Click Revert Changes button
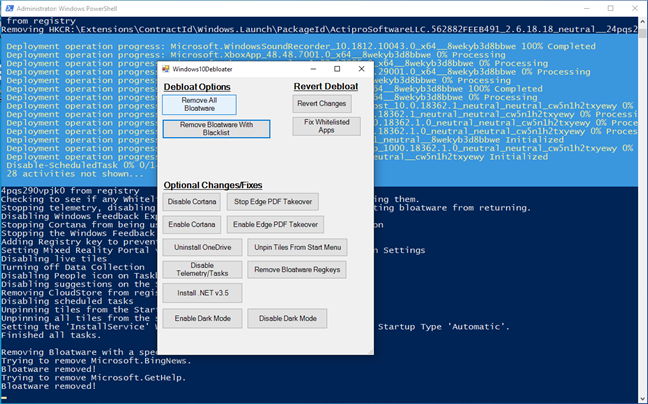Viewport: 648px width, 404px height. point(322,104)
